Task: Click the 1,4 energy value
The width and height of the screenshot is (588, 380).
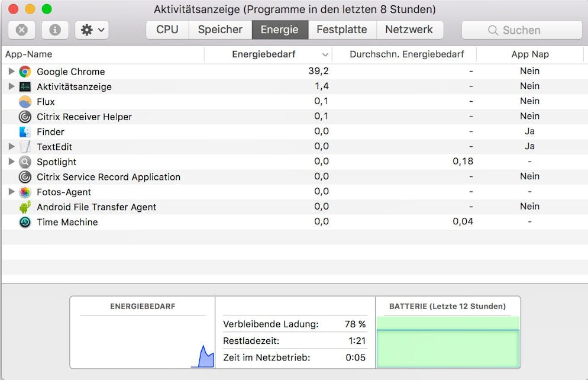Action: tap(322, 86)
